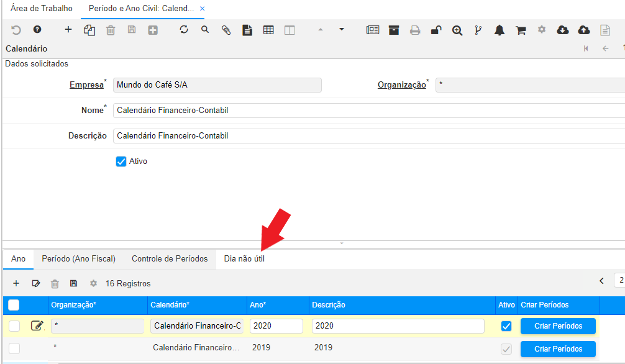Toggle the split panel layout icon
This screenshot has height=364, width=625.
tap(290, 30)
